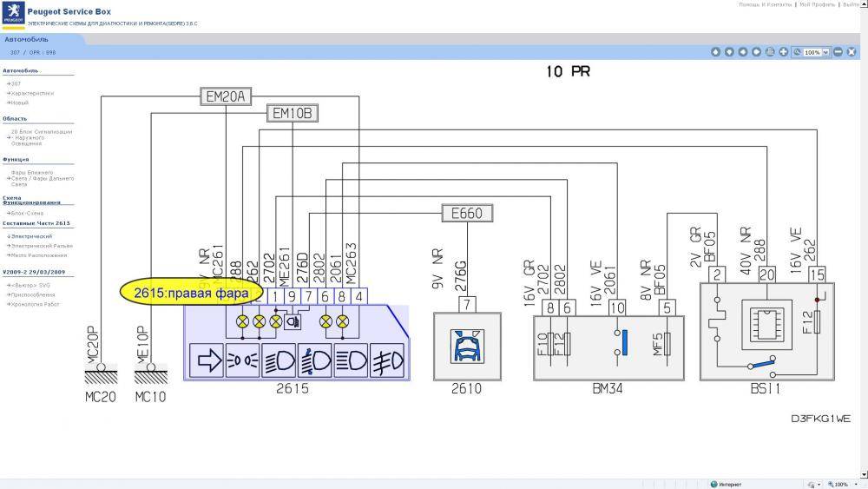Open Место Расположения in sidebar
The image size is (868, 489).
click(38, 255)
